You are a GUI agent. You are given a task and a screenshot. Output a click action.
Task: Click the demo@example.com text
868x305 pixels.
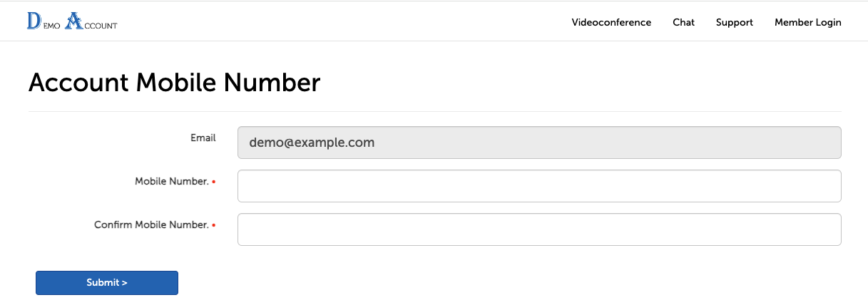[x=312, y=143]
